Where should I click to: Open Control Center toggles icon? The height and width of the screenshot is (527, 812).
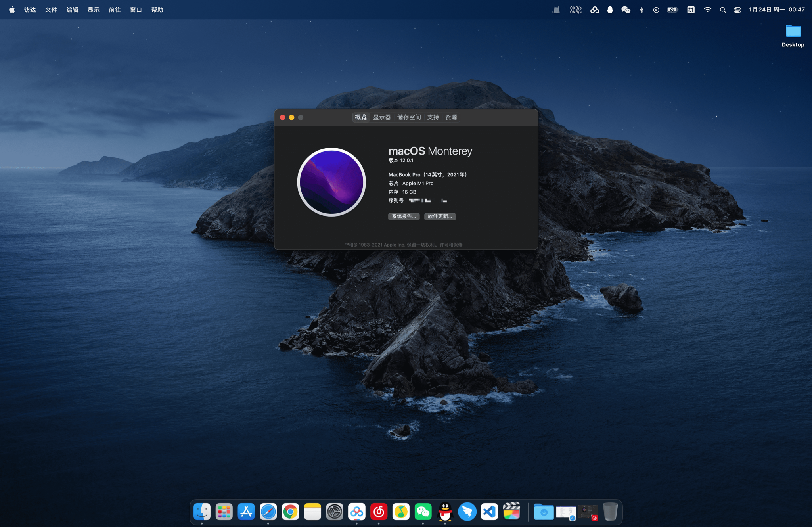pyautogui.click(x=737, y=10)
